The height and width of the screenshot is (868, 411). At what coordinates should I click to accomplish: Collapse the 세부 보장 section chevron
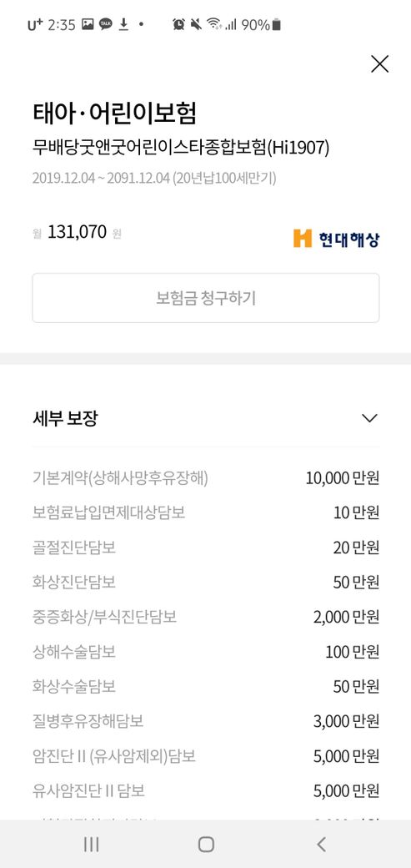(369, 418)
